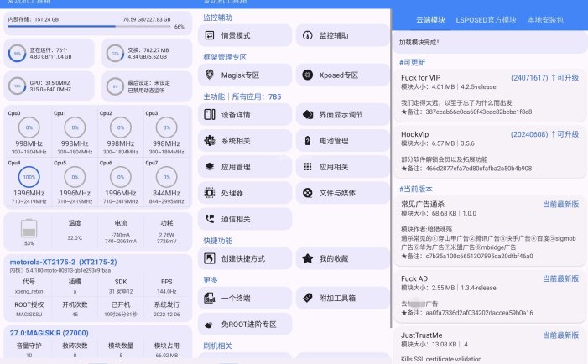Open the 应用管理 layers icon

209,166
